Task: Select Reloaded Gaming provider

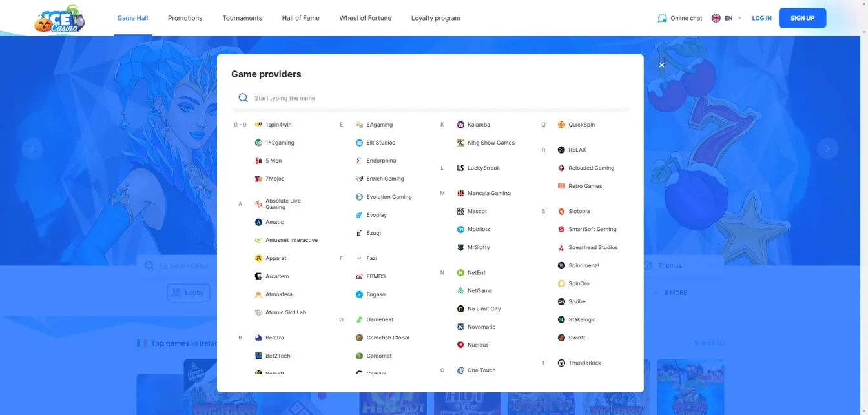Action: 586,168
